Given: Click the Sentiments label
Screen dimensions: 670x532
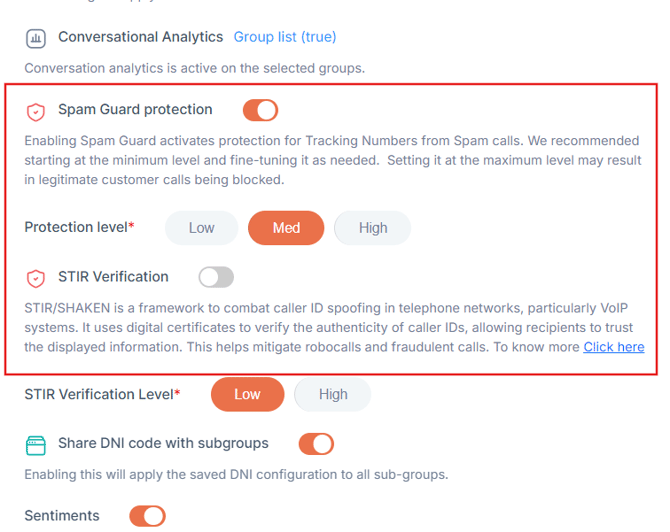Looking at the screenshot, I should point(62,516).
